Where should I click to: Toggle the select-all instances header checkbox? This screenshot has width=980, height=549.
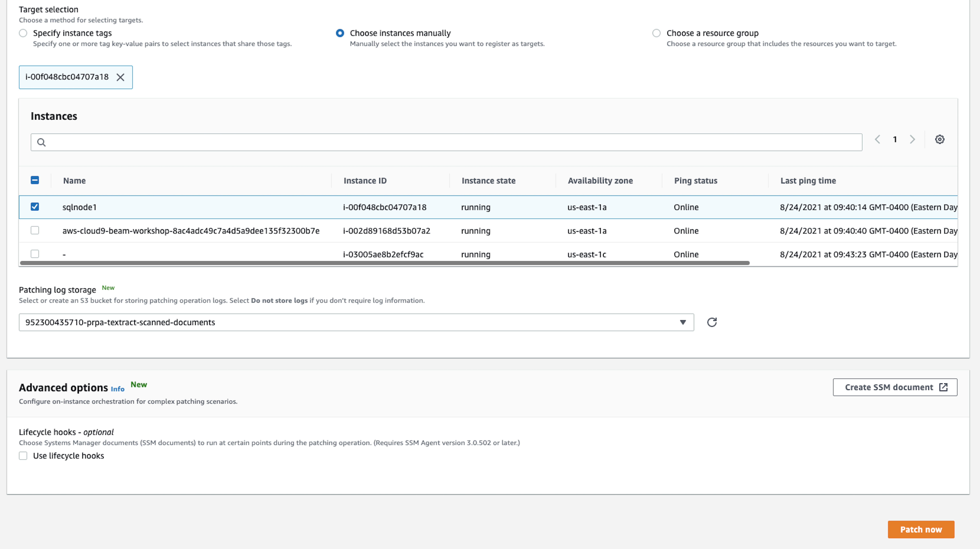click(35, 180)
